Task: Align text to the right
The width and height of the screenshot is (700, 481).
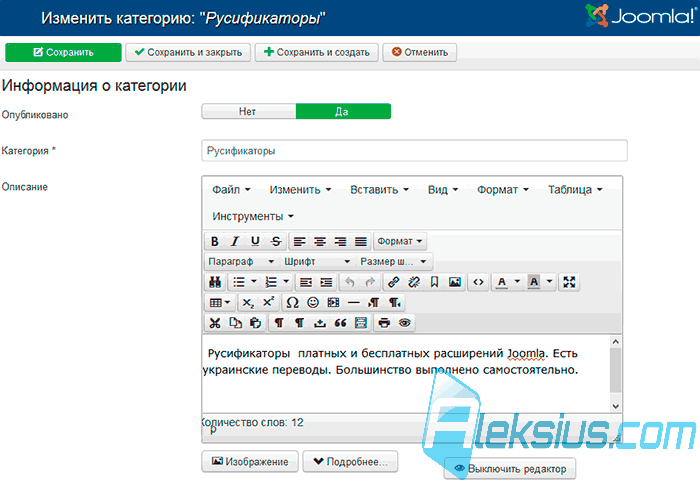Action: pos(340,242)
